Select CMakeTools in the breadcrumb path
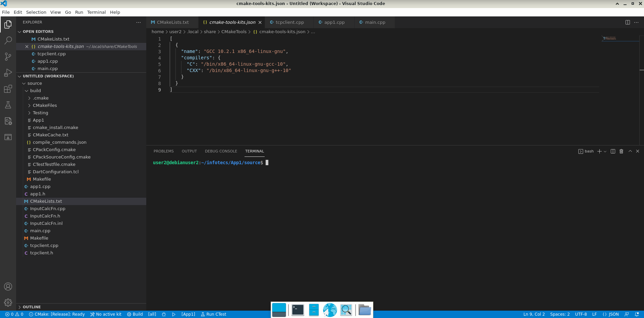The width and height of the screenshot is (644, 318). point(234,32)
